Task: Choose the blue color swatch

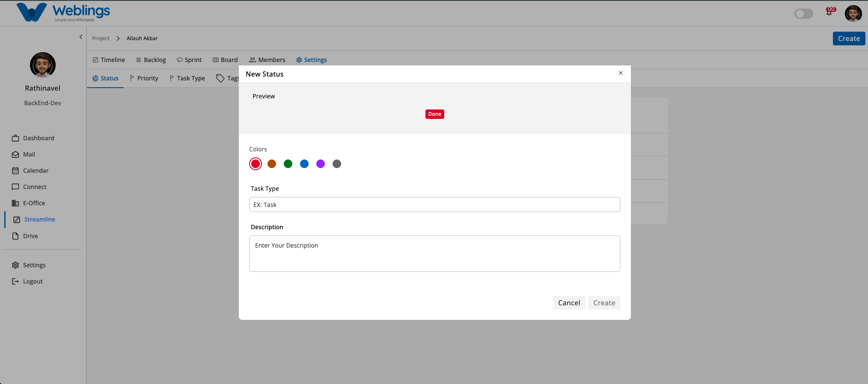Action: (x=304, y=164)
